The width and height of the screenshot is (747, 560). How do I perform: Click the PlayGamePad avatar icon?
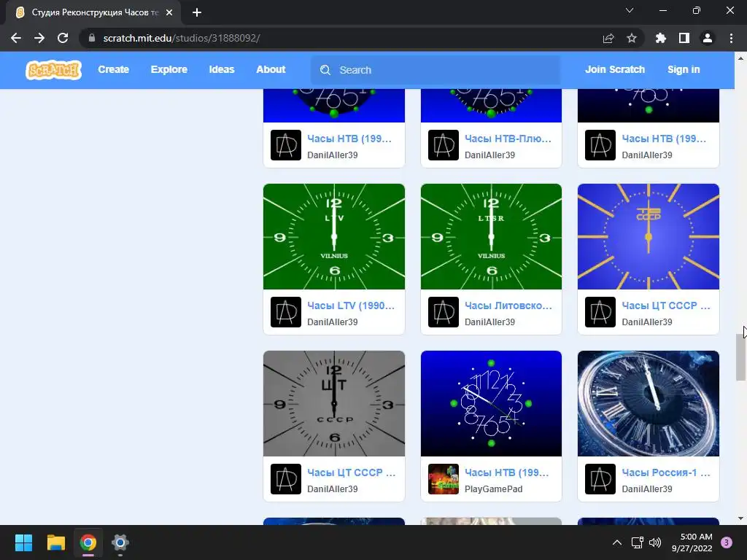pos(444,479)
